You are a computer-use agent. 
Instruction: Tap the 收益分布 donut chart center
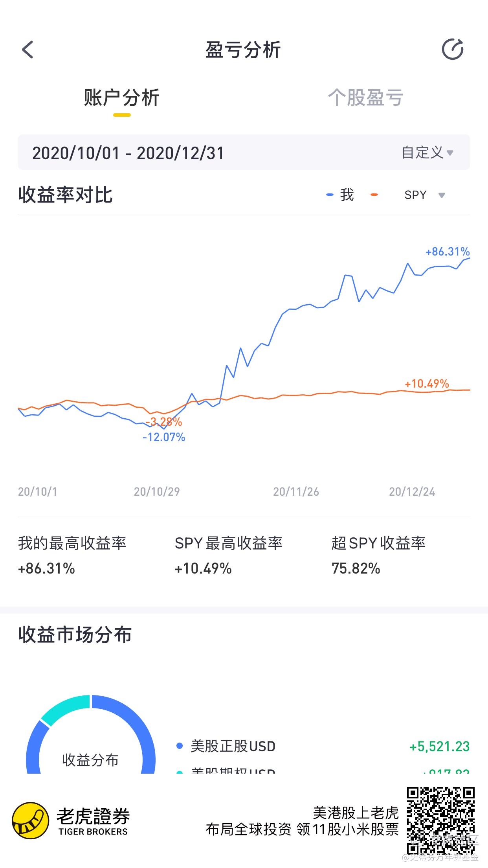click(90, 760)
